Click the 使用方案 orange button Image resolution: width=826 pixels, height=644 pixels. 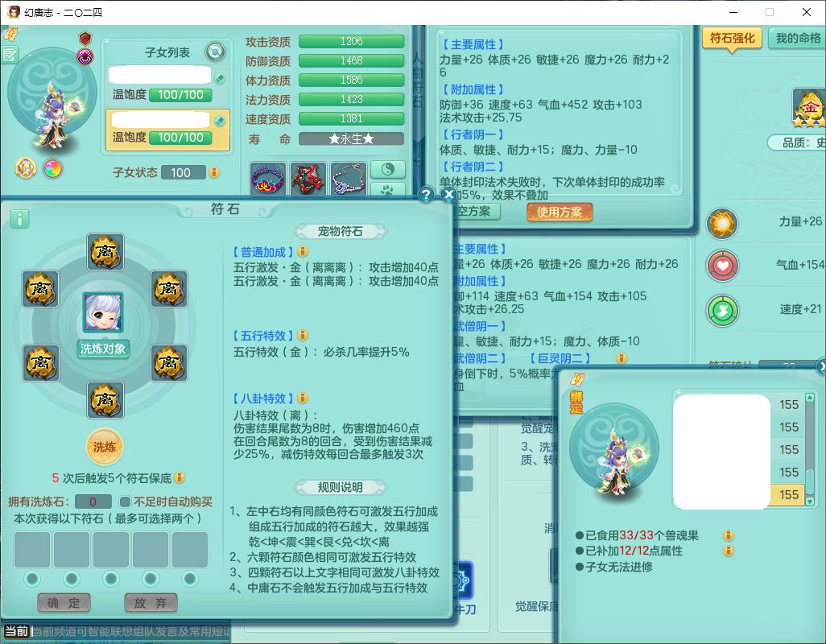click(x=560, y=212)
